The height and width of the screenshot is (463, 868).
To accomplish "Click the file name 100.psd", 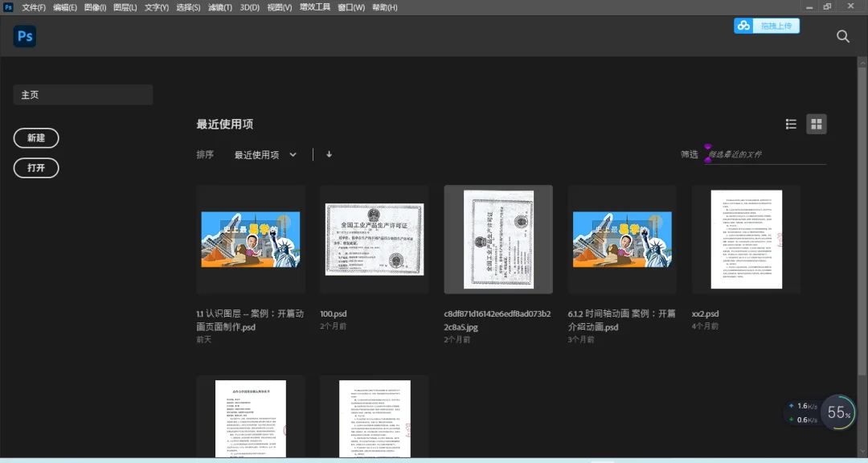I will pyautogui.click(x=334, y=313).
